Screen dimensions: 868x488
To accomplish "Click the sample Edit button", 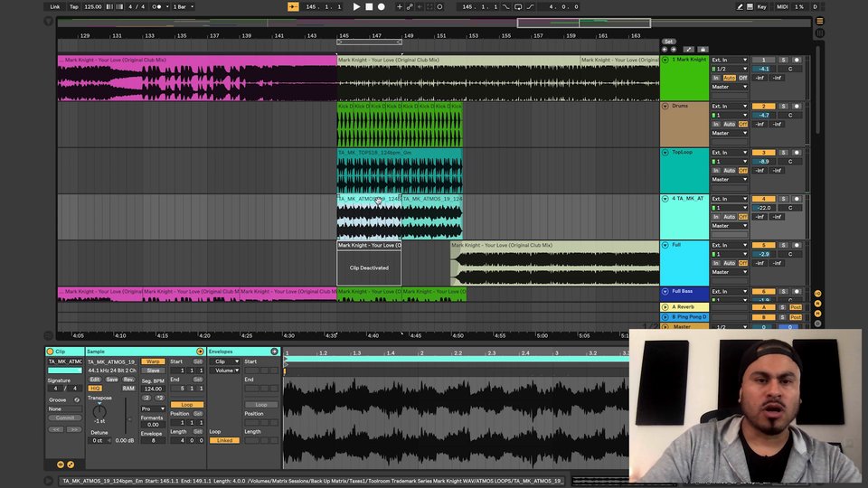I will click(x=95, y=380).
